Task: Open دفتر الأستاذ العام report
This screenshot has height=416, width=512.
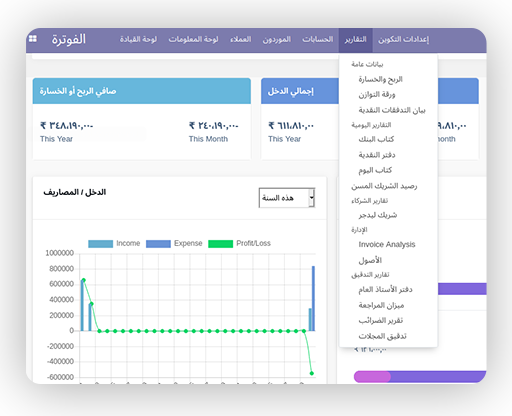Action: click(386, 289)
